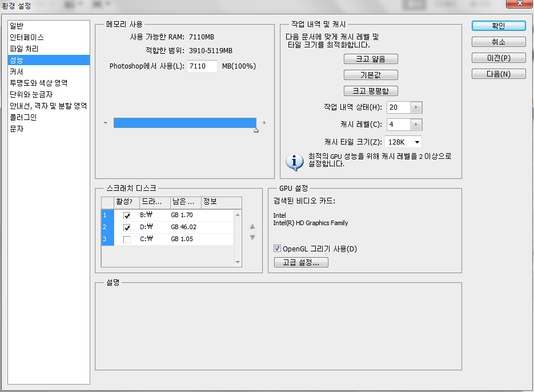This screenshot has height=392, width=534.
Task: Open the 캐시 타일 크기 128K dropdown
Action: click(403, 142)
